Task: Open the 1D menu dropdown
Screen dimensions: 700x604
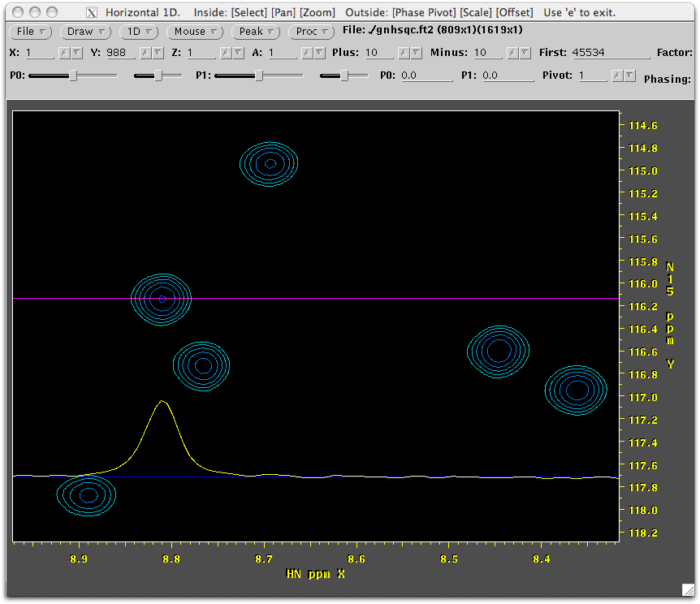Action: point(138,32)
